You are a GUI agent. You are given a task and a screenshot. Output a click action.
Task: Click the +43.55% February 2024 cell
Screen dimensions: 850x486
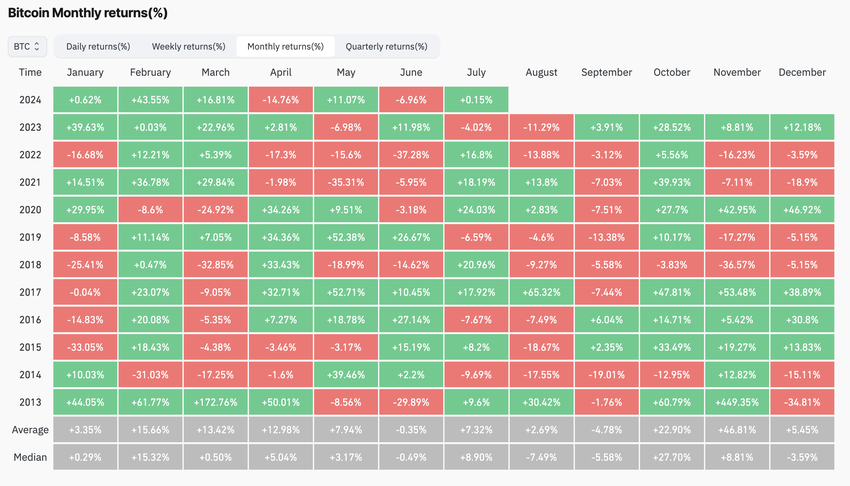click(x=150, y=99)
